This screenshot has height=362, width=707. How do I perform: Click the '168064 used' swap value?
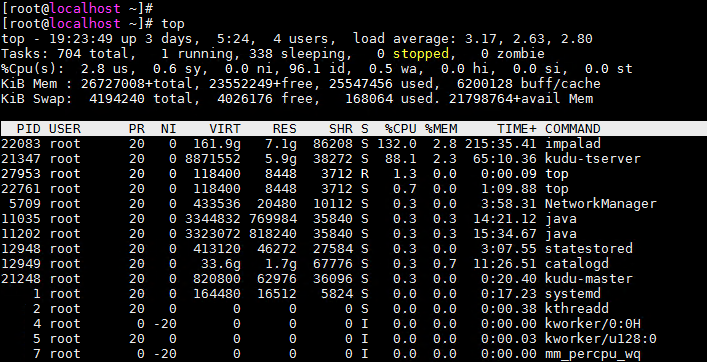[391, 98]
